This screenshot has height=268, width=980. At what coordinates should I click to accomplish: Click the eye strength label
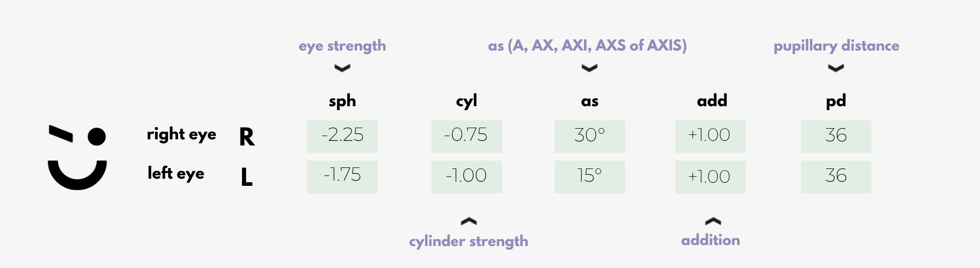pos(342,46)
